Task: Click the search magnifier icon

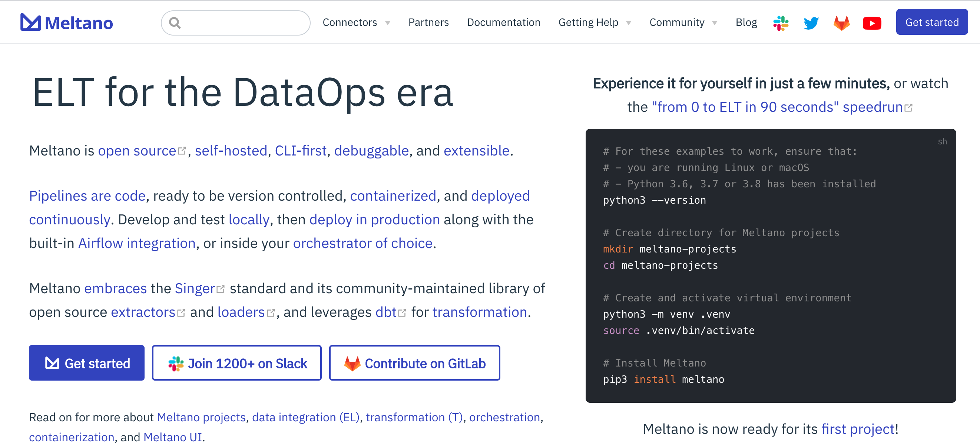Action: tap(175, 23)
